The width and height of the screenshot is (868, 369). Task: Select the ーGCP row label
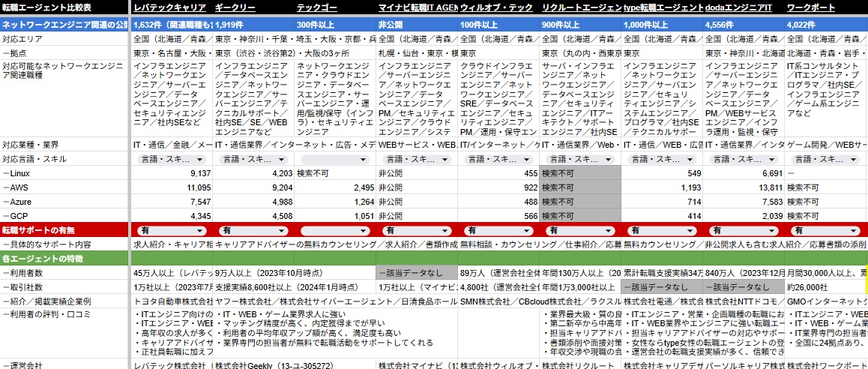[64, 216]
